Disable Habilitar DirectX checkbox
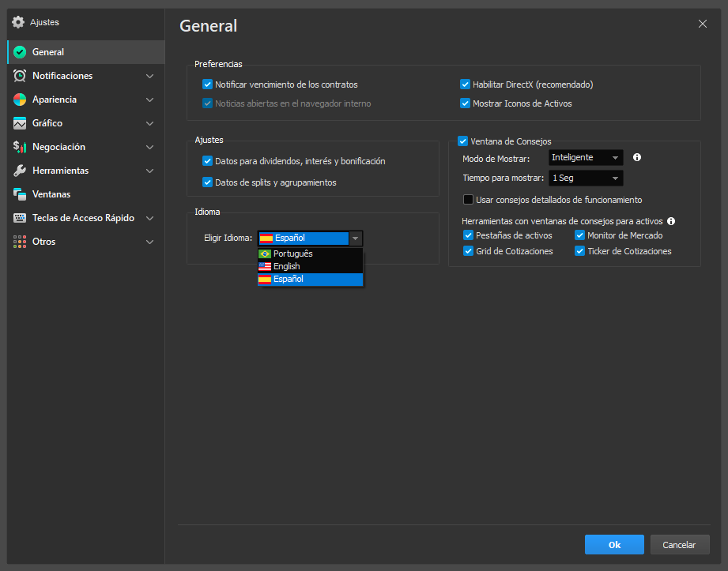This screenshot has width=728, height=571. (466, 85)
